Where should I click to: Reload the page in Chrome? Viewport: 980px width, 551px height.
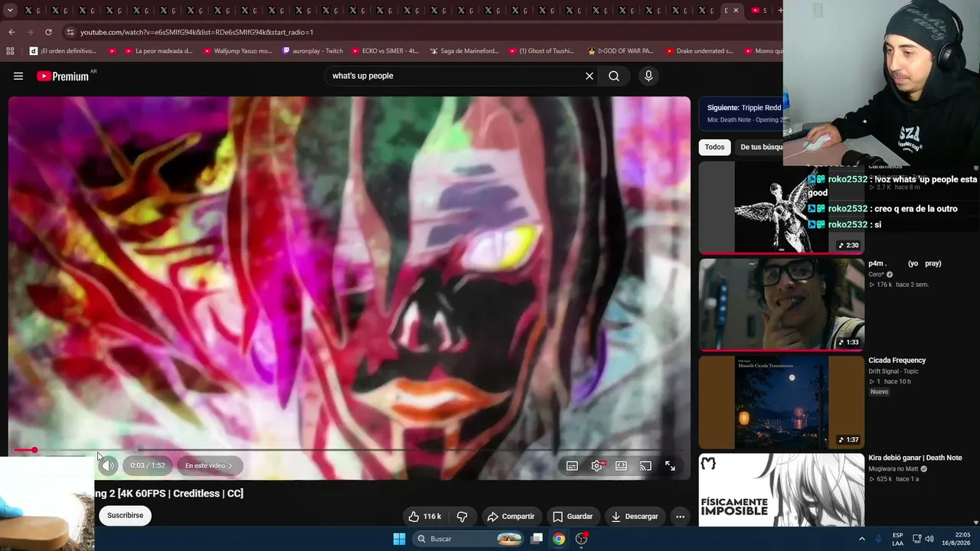(48, 32)
